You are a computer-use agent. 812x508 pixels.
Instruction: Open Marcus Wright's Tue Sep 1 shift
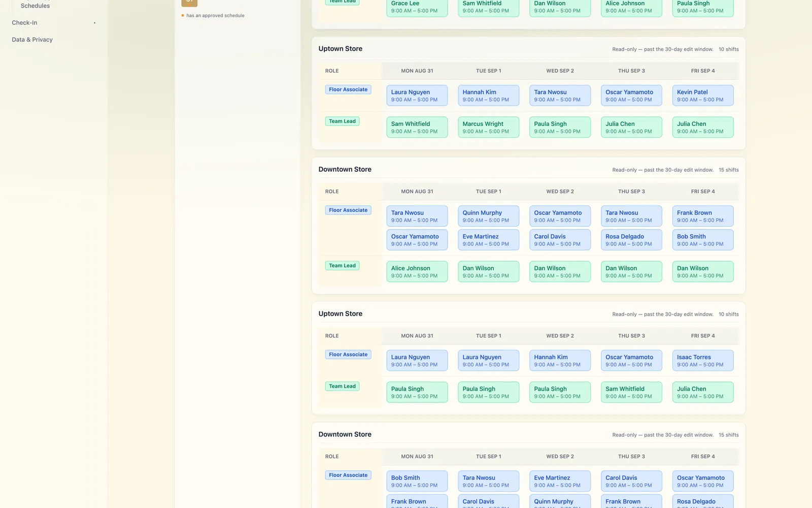[x=488, y=127]
